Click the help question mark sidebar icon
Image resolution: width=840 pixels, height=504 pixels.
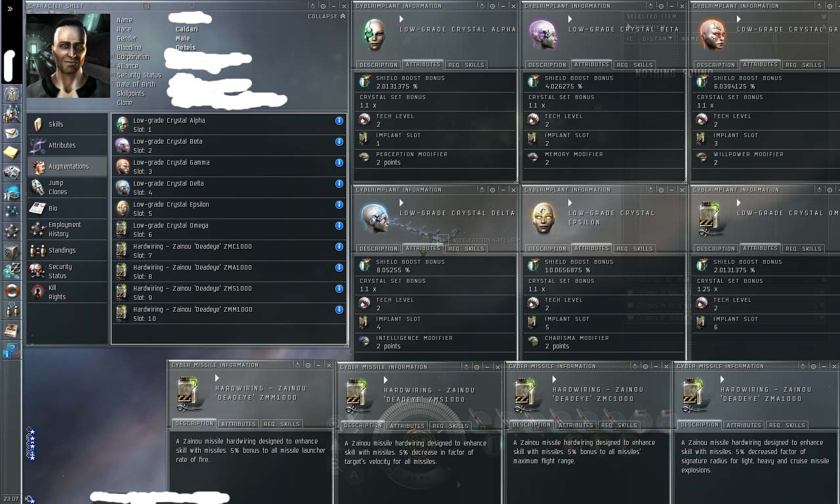[11, 350]
